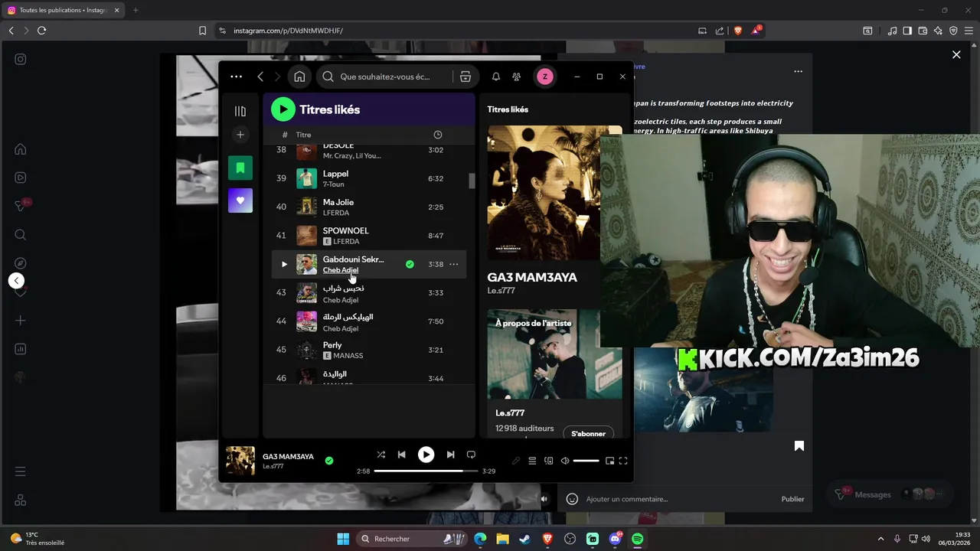Click Publier to post comment
This screenshot has width=980, height=551.
[792, 499]
